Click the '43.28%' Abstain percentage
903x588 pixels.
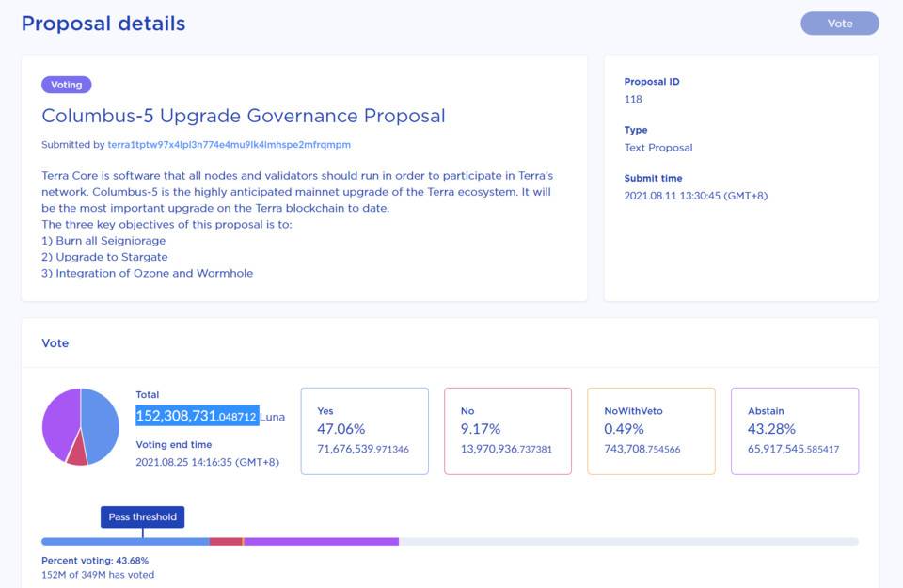click(x=771, y=429)
